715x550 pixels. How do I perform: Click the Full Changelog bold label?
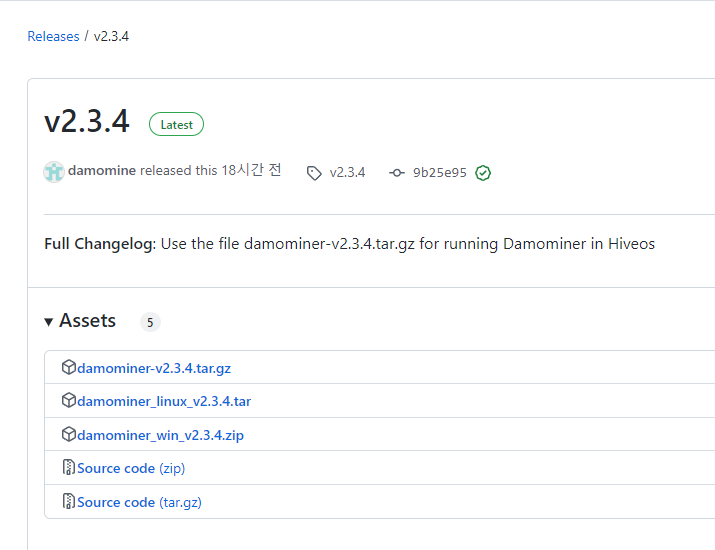pyautogui.click(x=100, y=244)
